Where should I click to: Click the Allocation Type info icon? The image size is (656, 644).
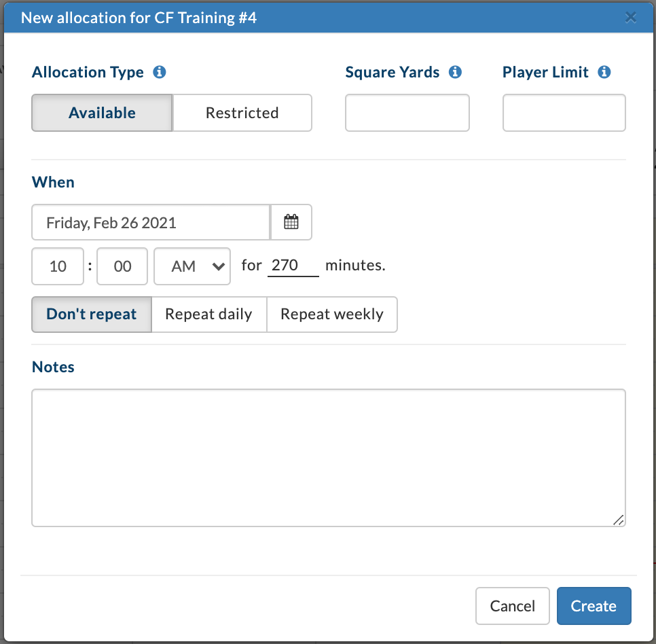click(x=160, y=72)
